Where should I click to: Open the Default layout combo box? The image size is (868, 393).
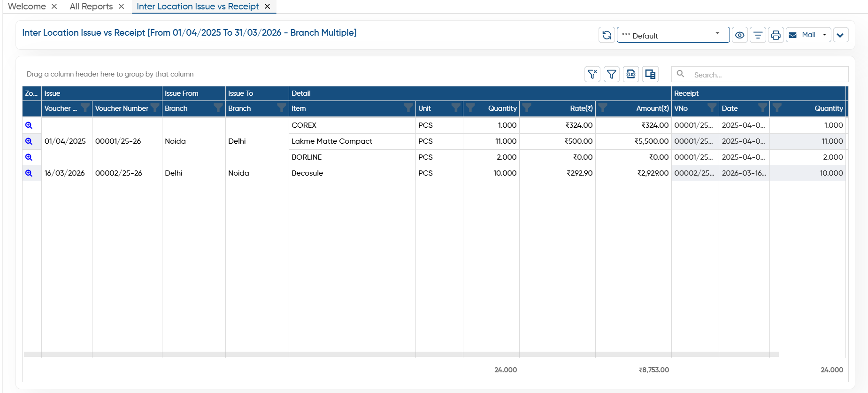tap(673, 35)
